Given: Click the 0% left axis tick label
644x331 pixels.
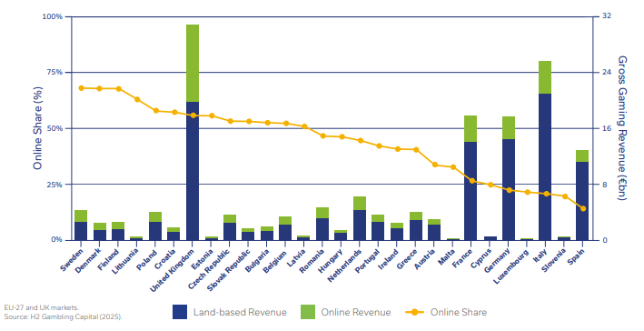Looking at the screenshot, I should [55, 240].
